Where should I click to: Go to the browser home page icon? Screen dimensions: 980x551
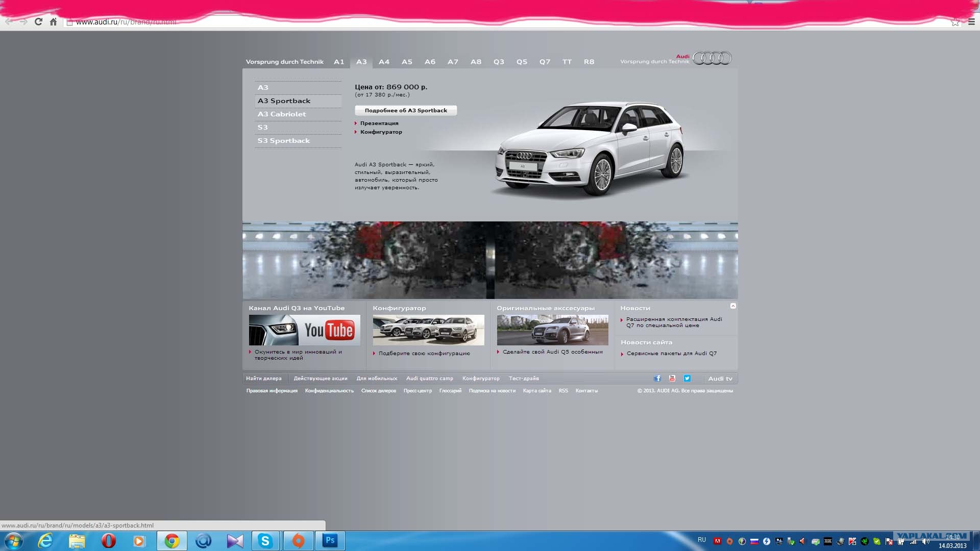(53, 21)
